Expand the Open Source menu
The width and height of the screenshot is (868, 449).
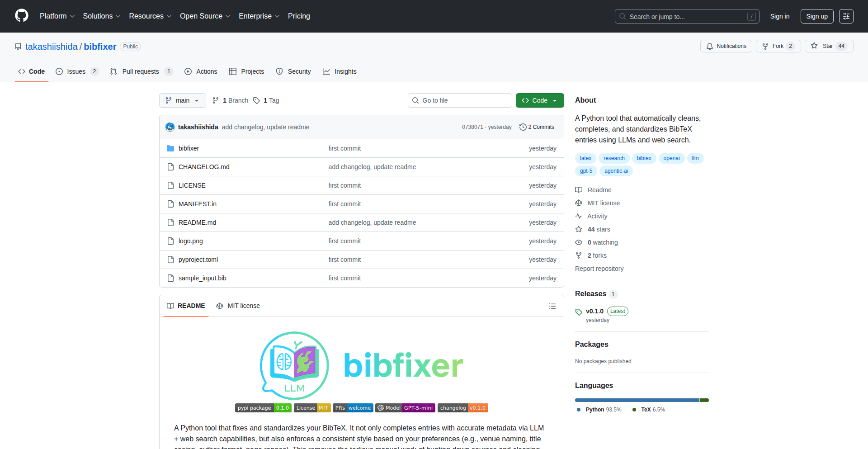205,16
